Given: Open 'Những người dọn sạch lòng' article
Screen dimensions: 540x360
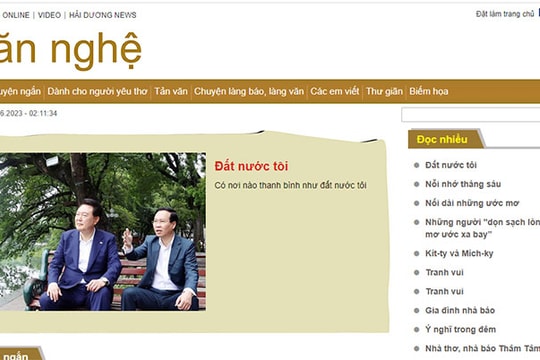Looking at the screenshot, I should 482,228.
